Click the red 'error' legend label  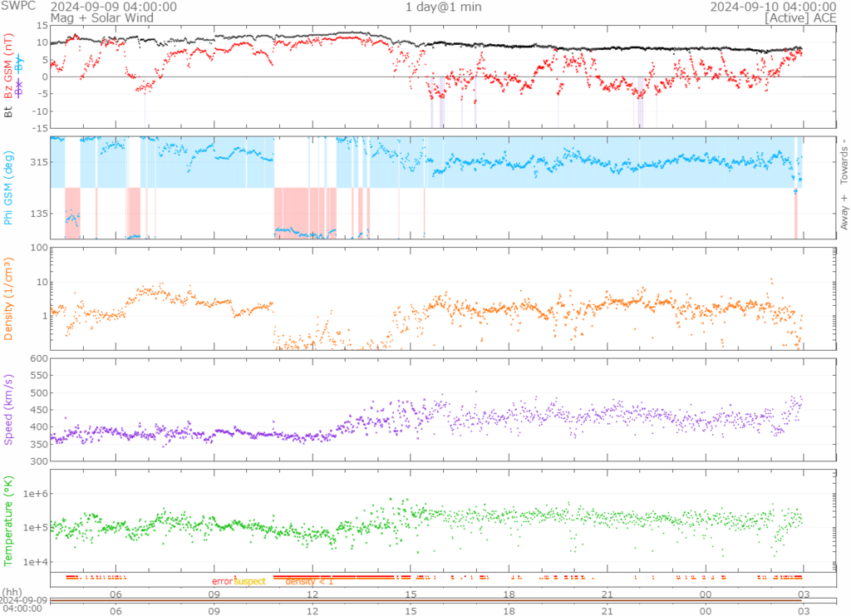pyautogui.click(x=222, y=581)
